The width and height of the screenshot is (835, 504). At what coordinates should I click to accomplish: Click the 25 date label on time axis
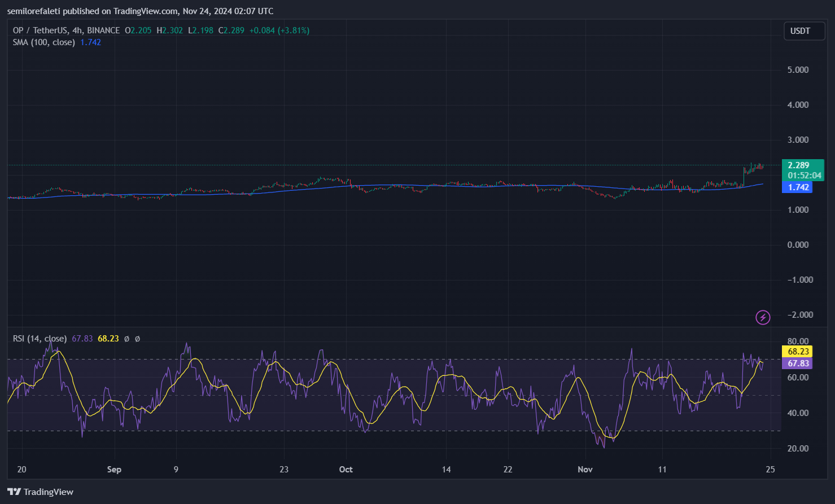(771, 470)
